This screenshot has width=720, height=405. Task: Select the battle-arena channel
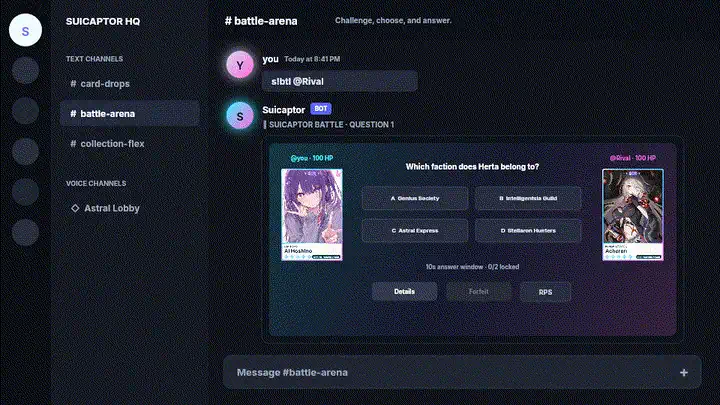coord(129,113)
